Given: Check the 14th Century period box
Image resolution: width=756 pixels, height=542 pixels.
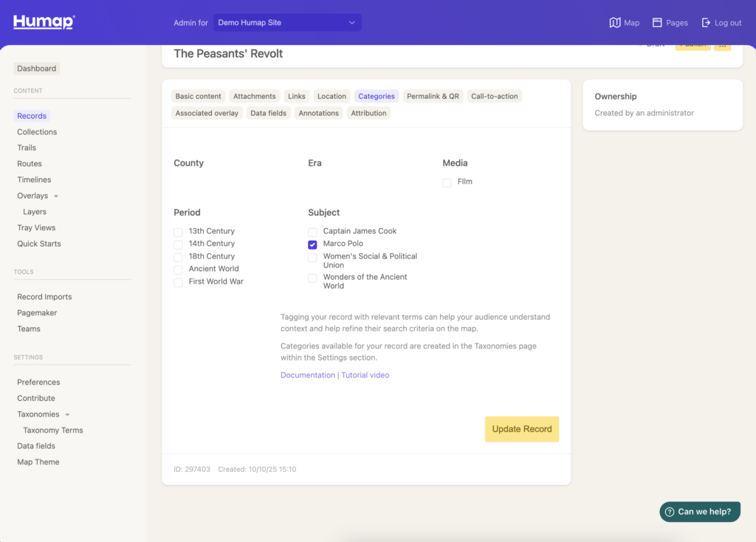Looking at the screenshot, I should 178,244.
